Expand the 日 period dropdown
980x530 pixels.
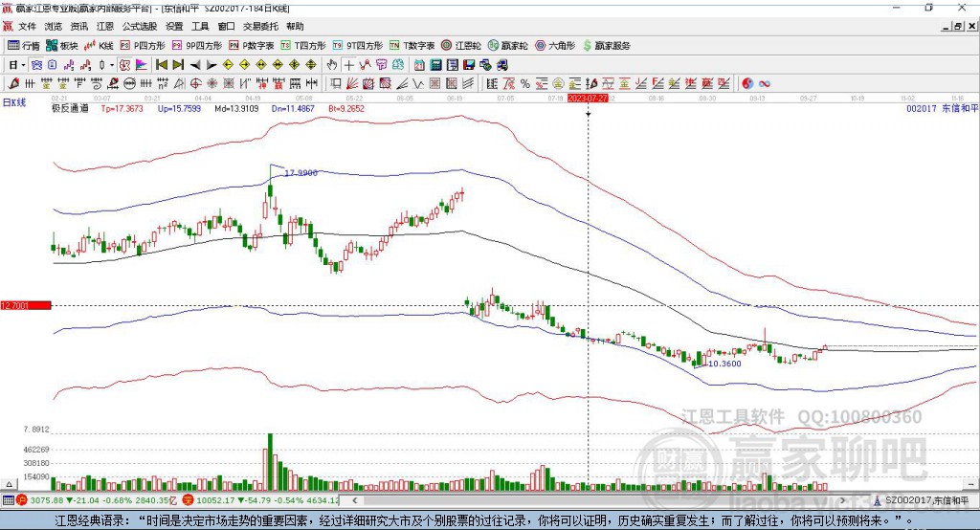pos(23,65)
